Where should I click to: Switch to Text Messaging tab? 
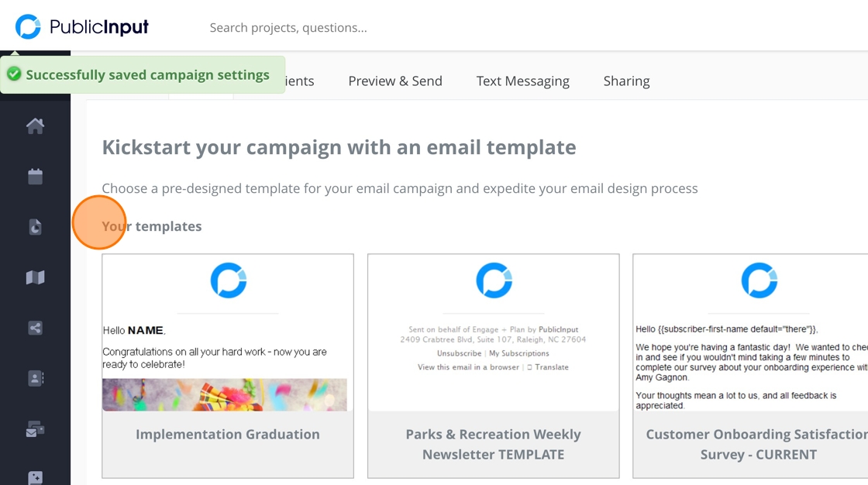tap(522, 81)
